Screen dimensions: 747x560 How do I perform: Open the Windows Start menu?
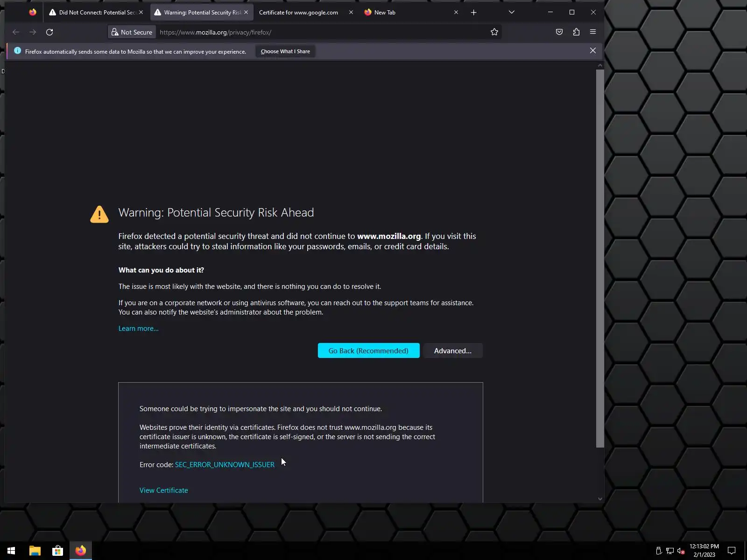(11, 551)
